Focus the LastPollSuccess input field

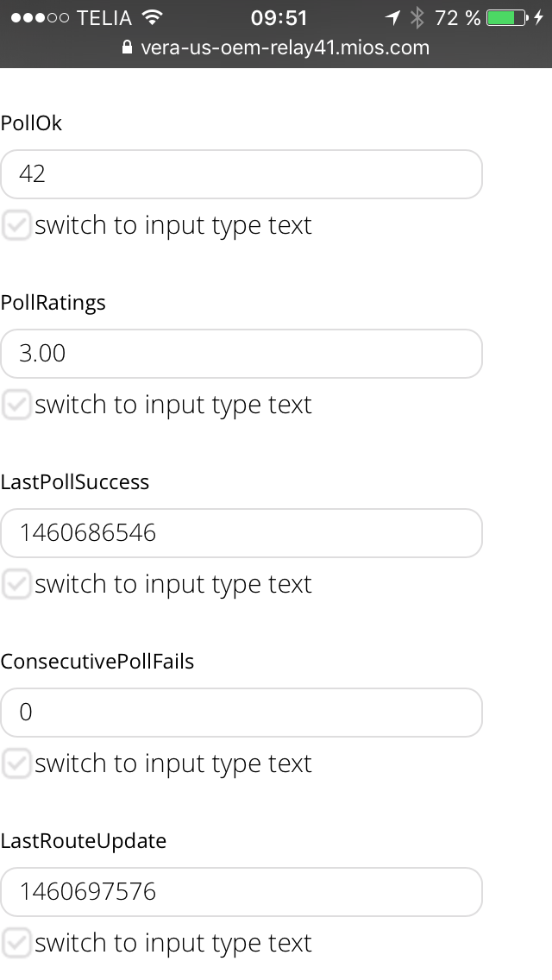coord(241,533)
